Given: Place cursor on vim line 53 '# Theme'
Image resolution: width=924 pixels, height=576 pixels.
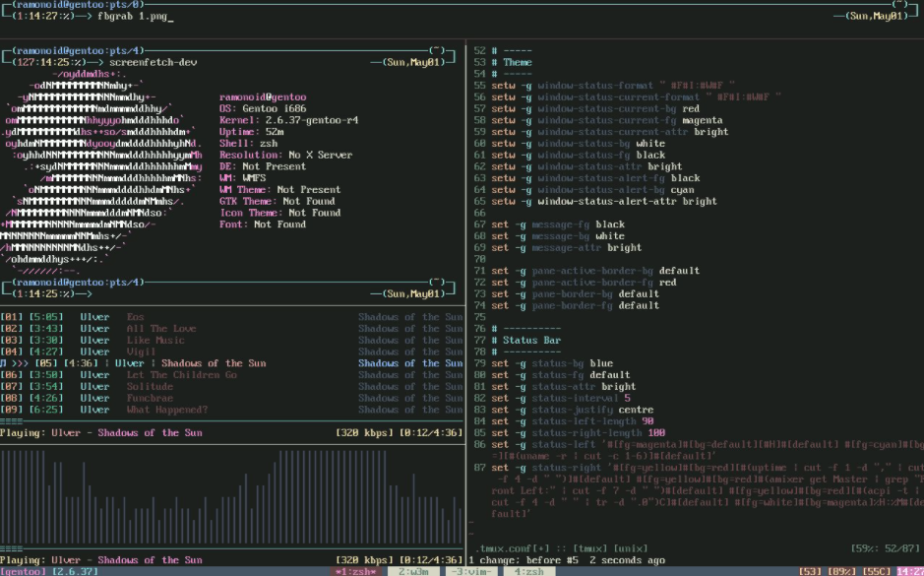Looking at the screenshot, I should pos(512,62).
